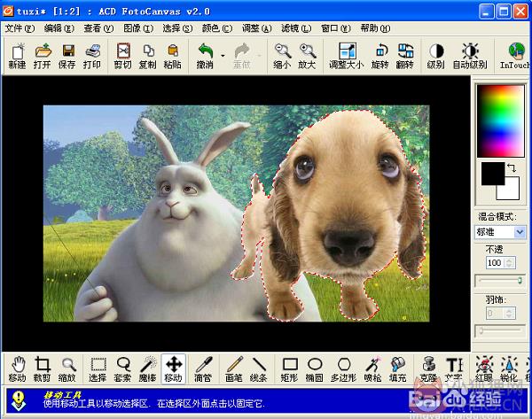This screenshot has height=419, width=532.
Task: Open the 帮助(H) menu
Action: pyautogui.click(x=375, y=28)
